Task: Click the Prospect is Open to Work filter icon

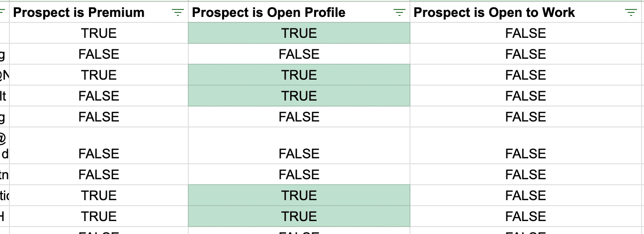Action: coord(631,13)
